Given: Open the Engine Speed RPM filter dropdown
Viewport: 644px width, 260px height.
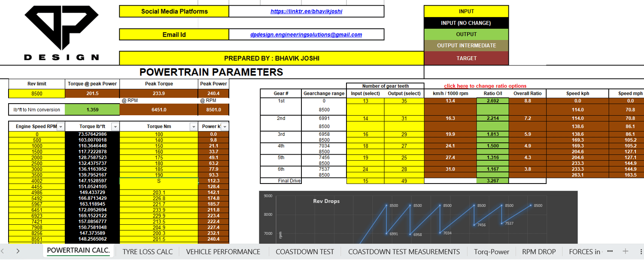Looking at the screenshot, I should pyautogui.click(x=61, y=126).
